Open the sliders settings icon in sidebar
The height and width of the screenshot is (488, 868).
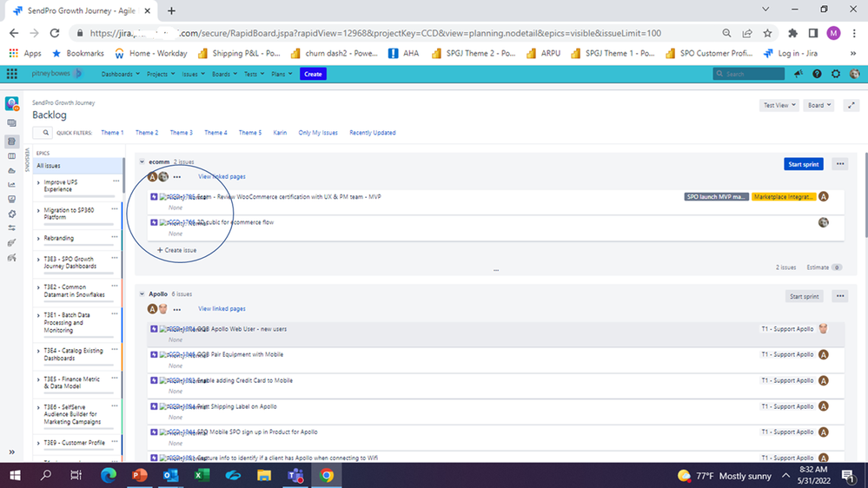[11, 228]
